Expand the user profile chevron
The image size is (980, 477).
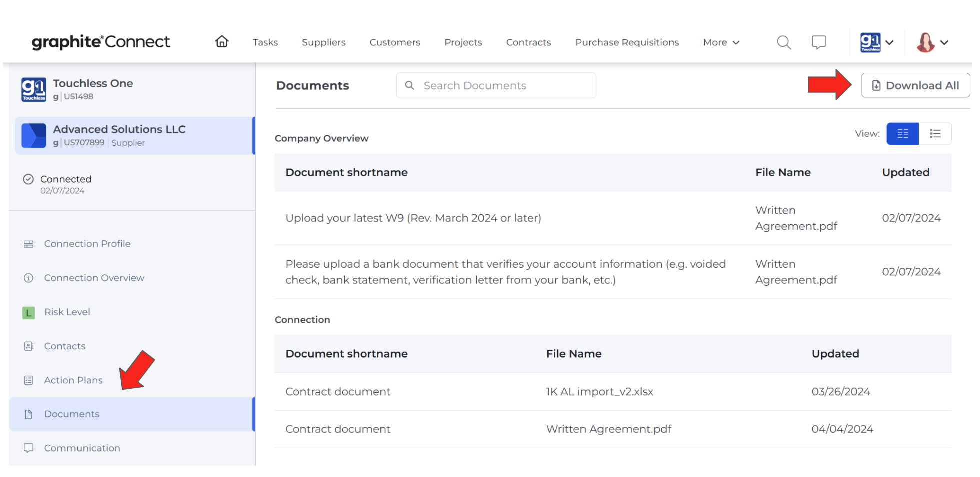tap(944, 42)
